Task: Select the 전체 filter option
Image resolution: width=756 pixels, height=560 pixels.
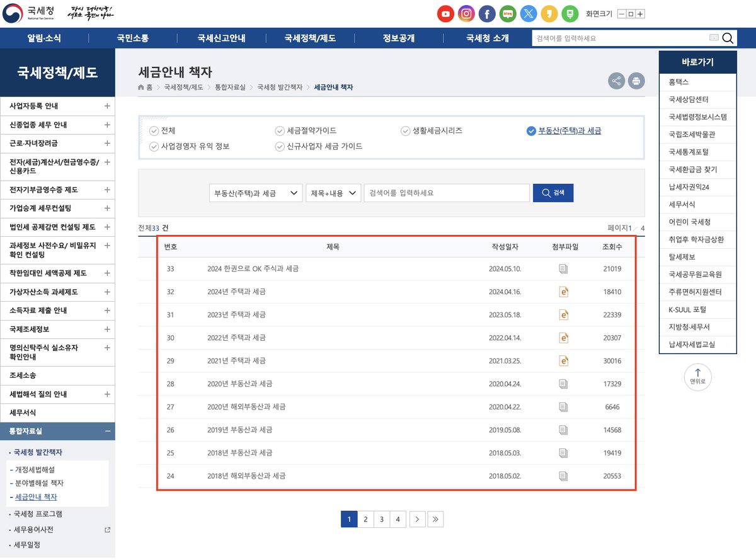Action: [163, 130]
